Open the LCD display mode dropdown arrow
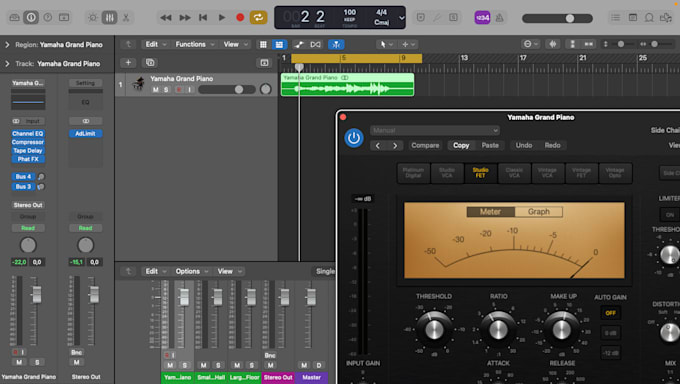The height and width of the screenshot is (384, 680). point(402,18)
